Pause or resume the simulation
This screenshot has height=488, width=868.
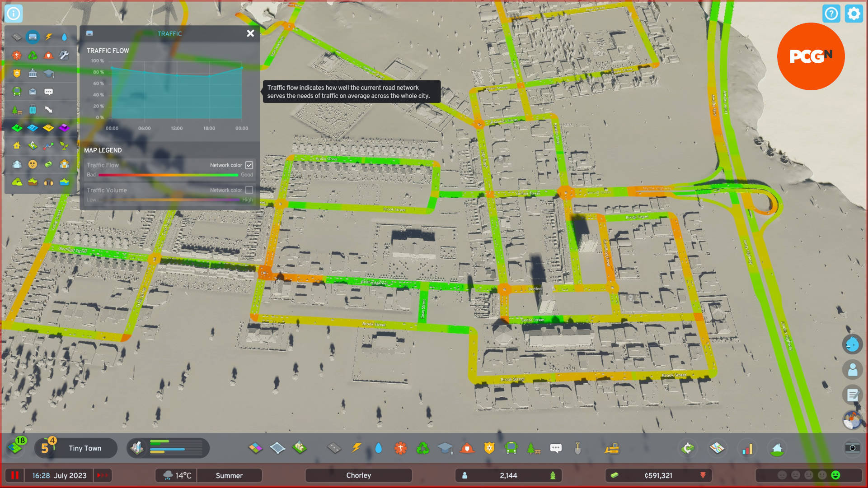pyautogui.click(x=15, y=475)
